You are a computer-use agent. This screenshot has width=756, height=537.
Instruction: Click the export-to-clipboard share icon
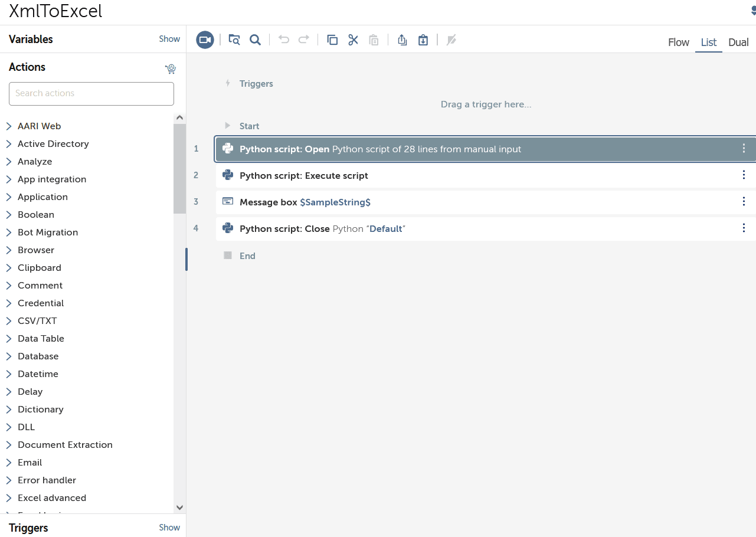(x=402, y=40)
